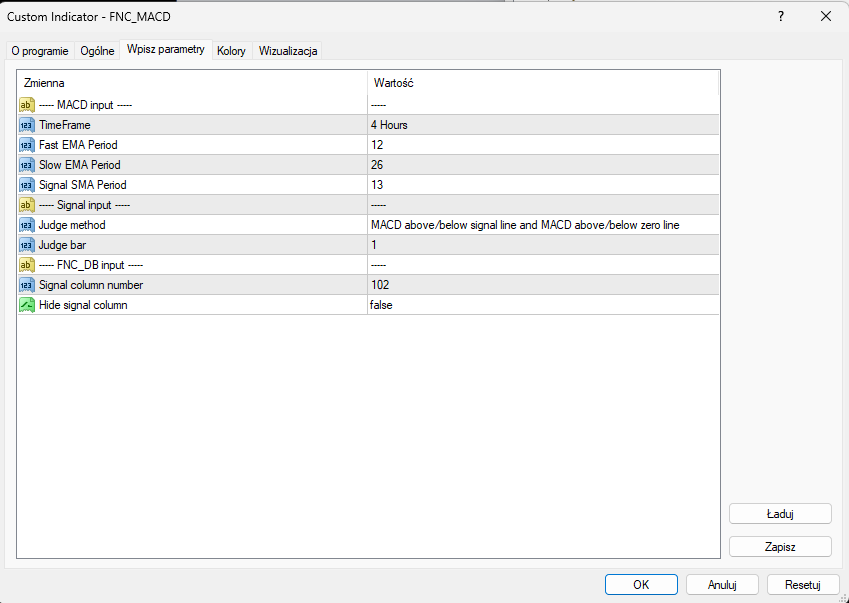Image resolution: width=849 pixels, height=603 pixels.
Task: Click the Signal SMA Period row icon
Action: tap(27, 185)
